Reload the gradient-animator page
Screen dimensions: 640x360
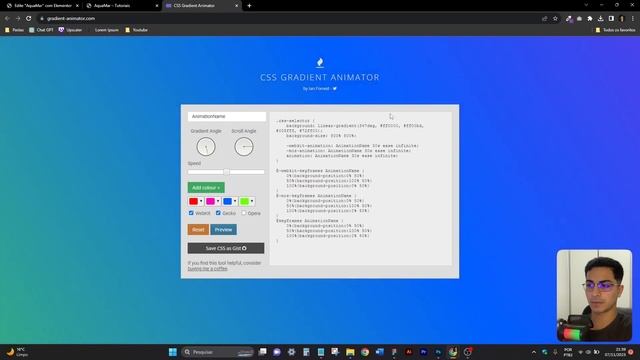click(x=29, y=18)
